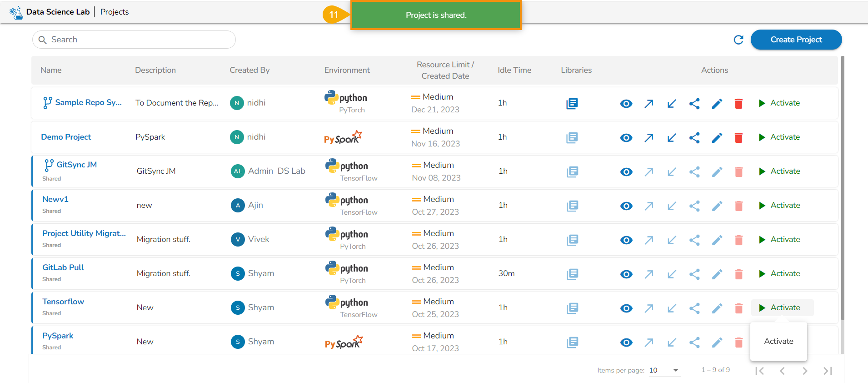
Task: View the GitSync JM project with eye icon
Action: click(626, 171)
